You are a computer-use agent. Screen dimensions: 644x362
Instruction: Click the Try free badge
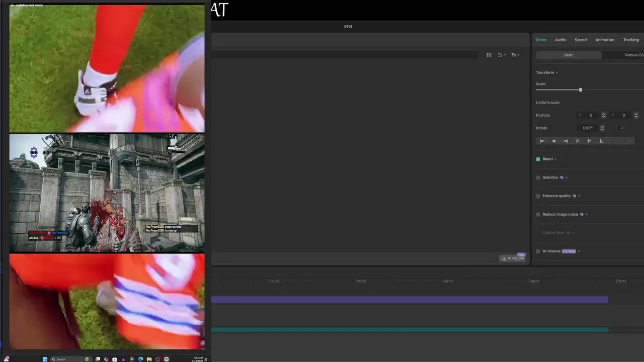pyautogui.click(x=569, y=251)
